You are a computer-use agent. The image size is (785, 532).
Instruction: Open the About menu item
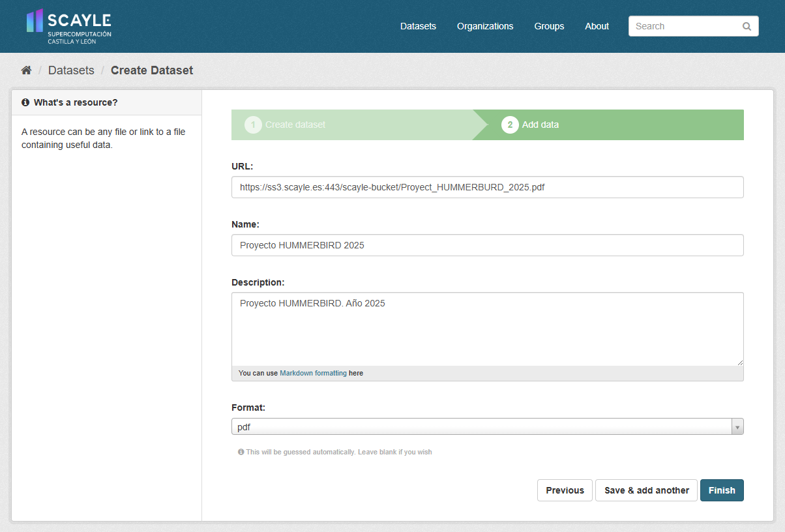pyautogui.click(x=597, y=26)
